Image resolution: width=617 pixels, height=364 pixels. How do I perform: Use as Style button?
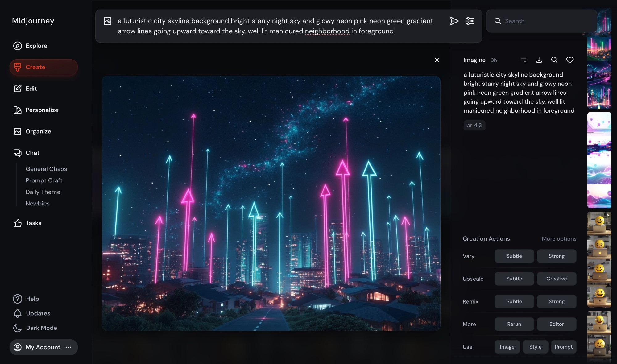click(536, 347)
